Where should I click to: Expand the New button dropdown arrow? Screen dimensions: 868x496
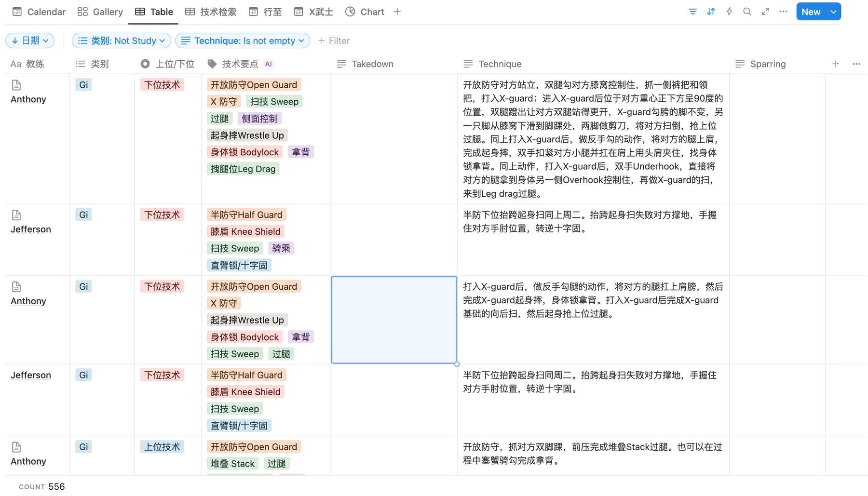click(833, 12)
